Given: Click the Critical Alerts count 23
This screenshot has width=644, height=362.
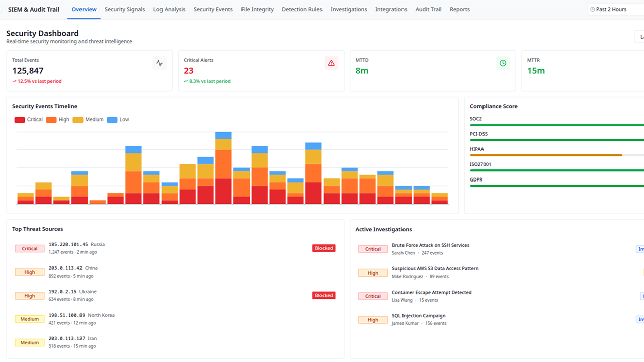Looking at the screenshot, I should tap(189, 71).
